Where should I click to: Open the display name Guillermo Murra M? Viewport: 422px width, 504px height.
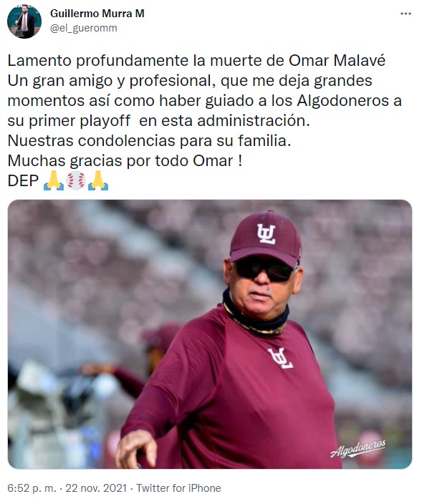[x=97, y=14]
